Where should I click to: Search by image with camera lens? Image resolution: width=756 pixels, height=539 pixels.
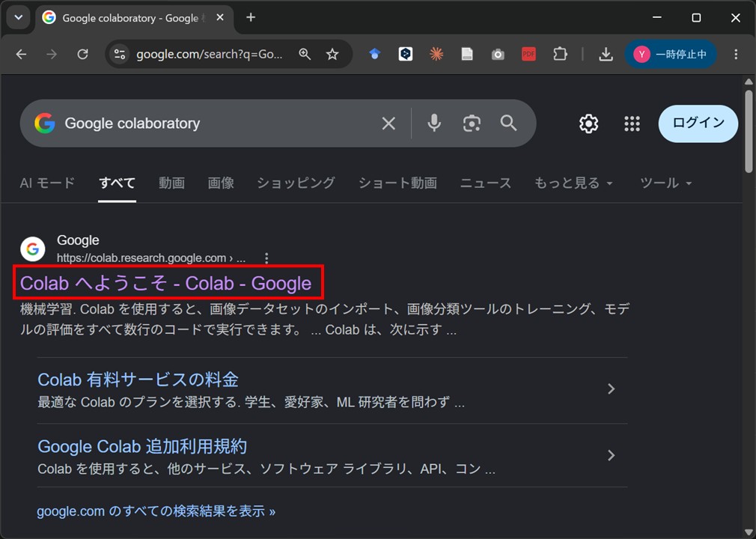tap(472, 124)
